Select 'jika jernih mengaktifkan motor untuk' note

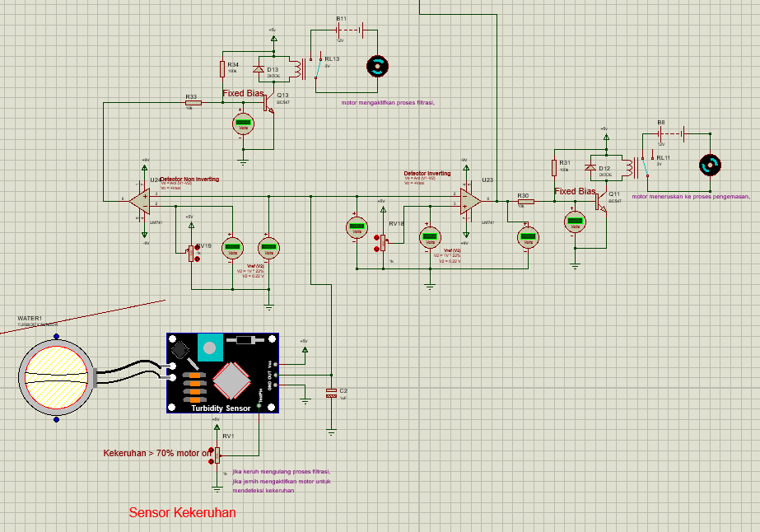pyautogui.click(x=282, y=481)
